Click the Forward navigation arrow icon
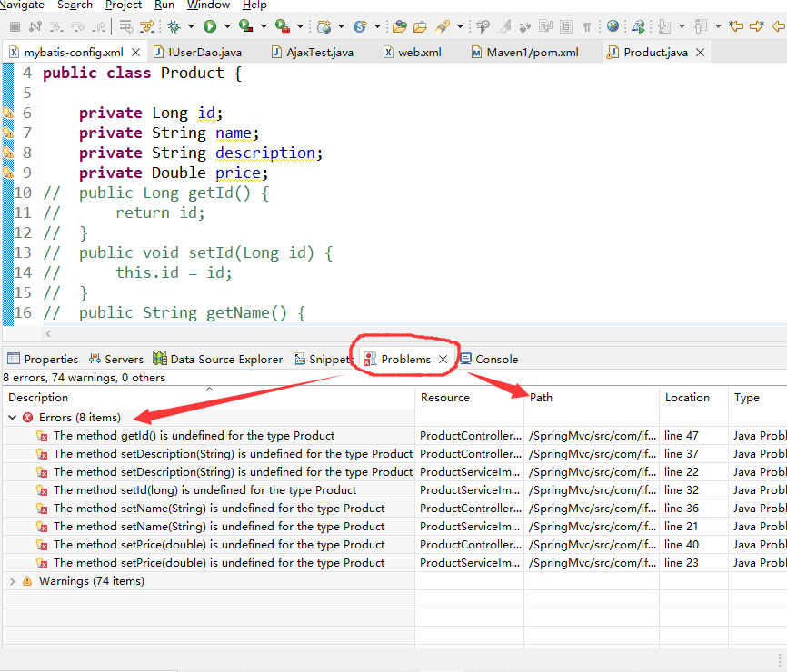This screenshot has height=672, width=787. click(757, 26)
